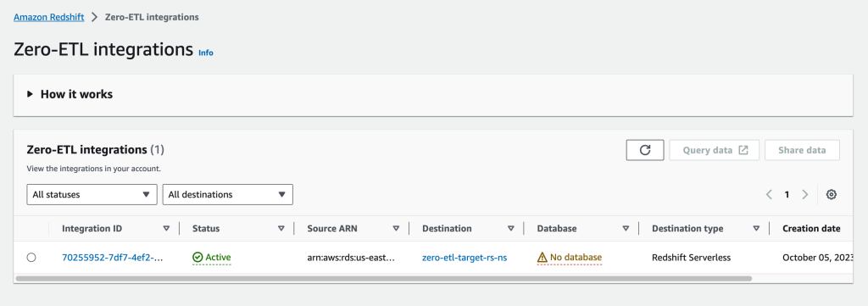Click the refresh integrations icon button
This screenshot has width=868, height=306.
click(645, 150)
